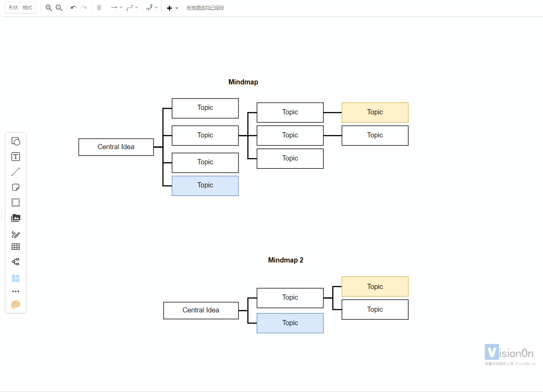Viewport: 543px width, 392px height.
Task: Select the shapes tool in the sidebar
Action: point(16,141)
